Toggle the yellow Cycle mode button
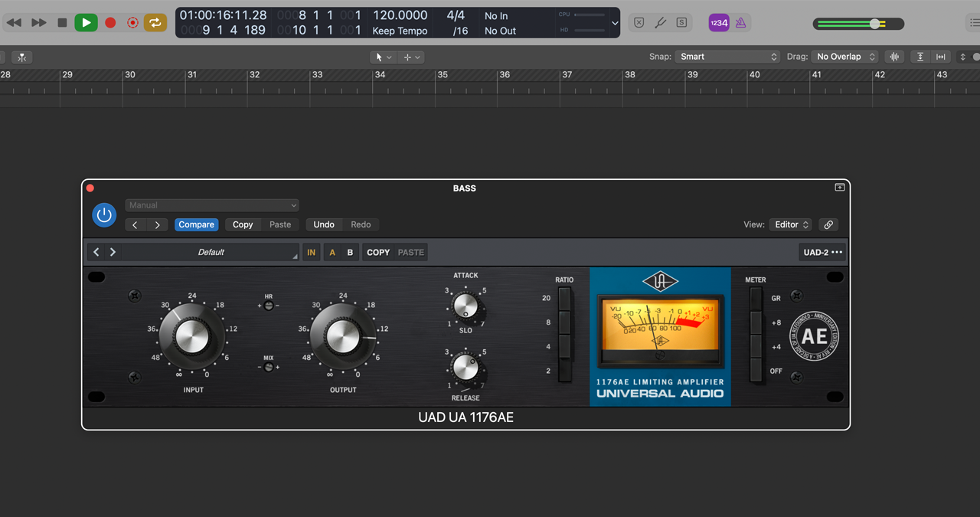The image size is (980, 517). tap(155, 23)
